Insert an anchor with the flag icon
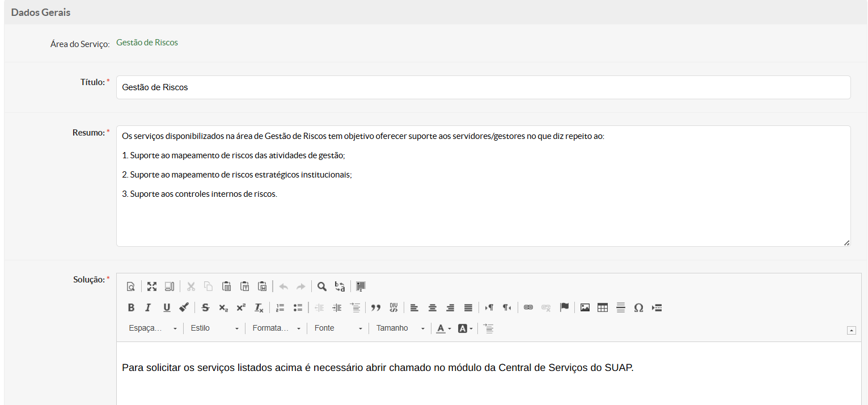This screenshot has width=868, height=405. click(564, 307)
